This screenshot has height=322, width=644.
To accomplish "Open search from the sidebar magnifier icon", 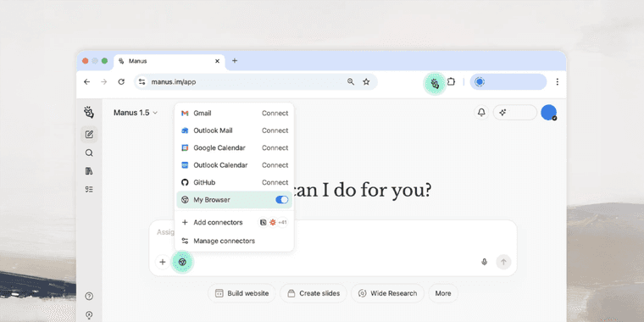I will coord(89,153).
